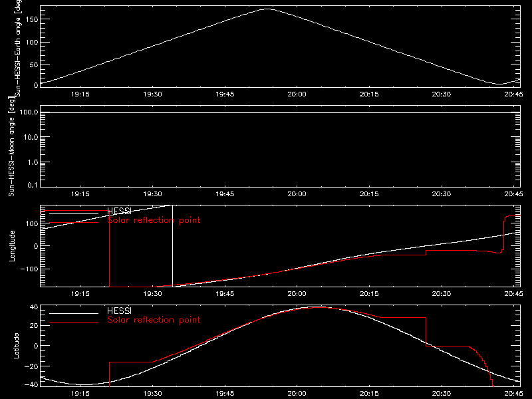Click 20:00 time label under Longitude plot
This screenshot has height=399, width=532.
(297, 294)
